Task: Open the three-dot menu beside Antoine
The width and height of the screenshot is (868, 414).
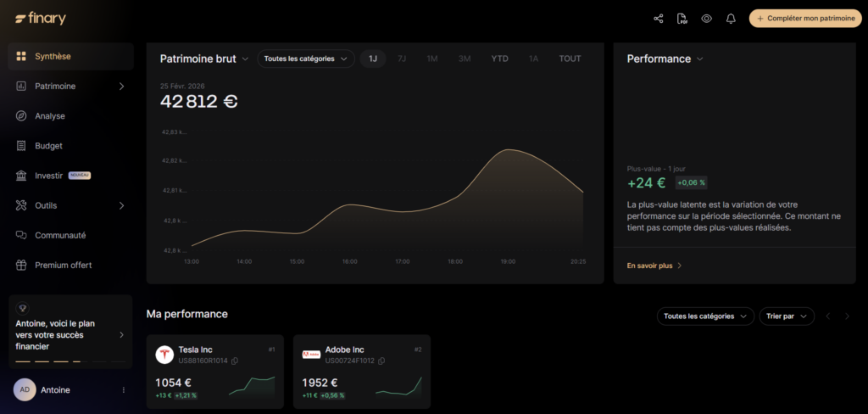Action: (124, 390)
